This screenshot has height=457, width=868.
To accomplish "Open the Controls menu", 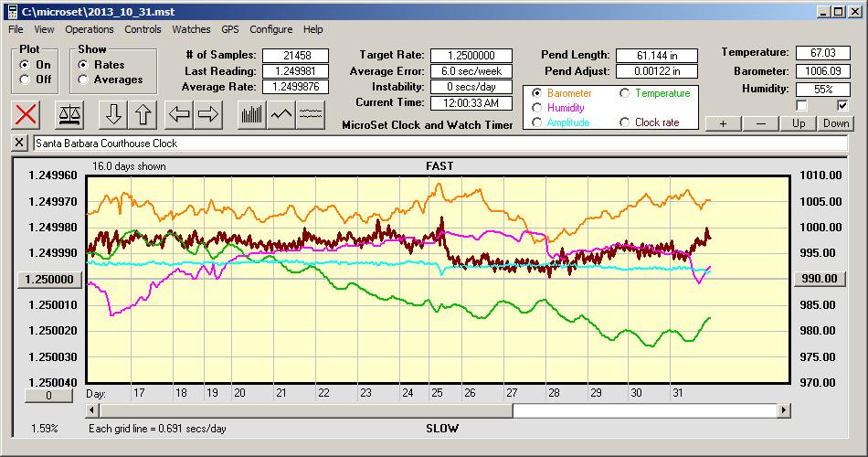I will 143,29.
